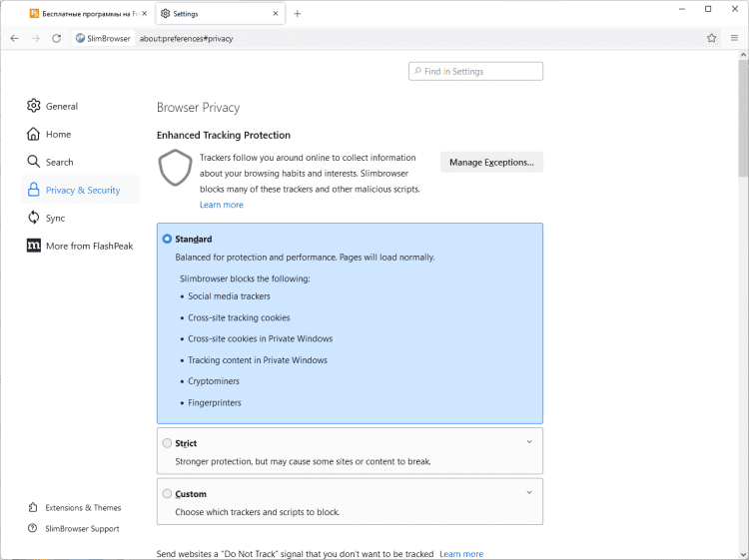Open a new tab with the plus icon
749x560 pixels.
click(x=298, y=14)
